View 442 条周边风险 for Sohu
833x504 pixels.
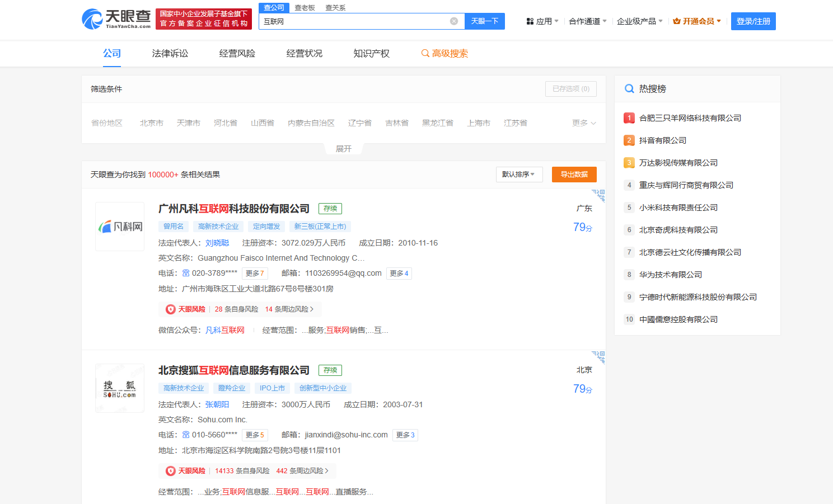click(302, 471)
